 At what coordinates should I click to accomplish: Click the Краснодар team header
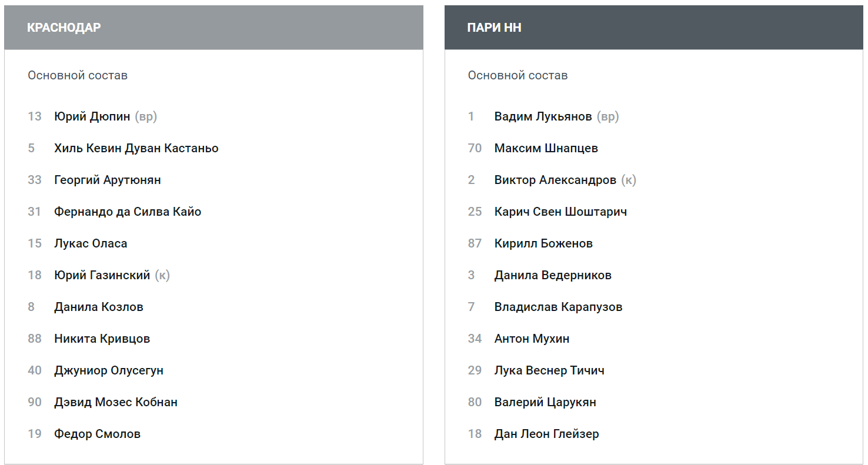coord(64,28)
